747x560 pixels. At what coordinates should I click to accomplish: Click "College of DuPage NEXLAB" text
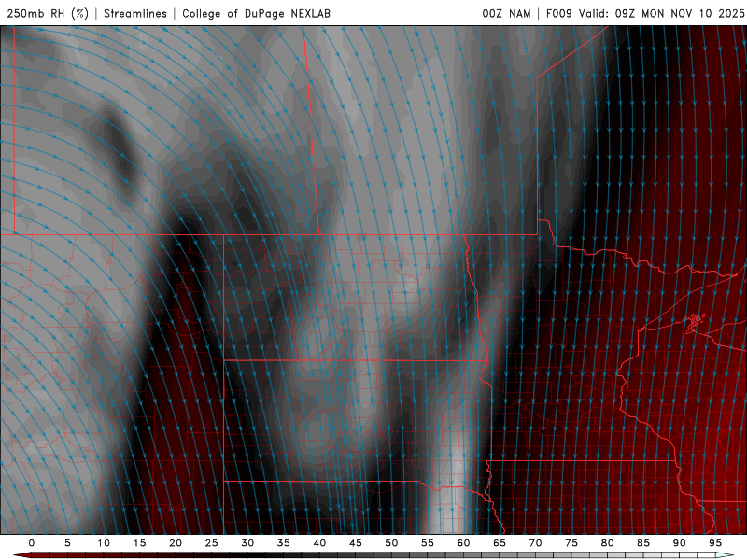[x=256, y=13]
